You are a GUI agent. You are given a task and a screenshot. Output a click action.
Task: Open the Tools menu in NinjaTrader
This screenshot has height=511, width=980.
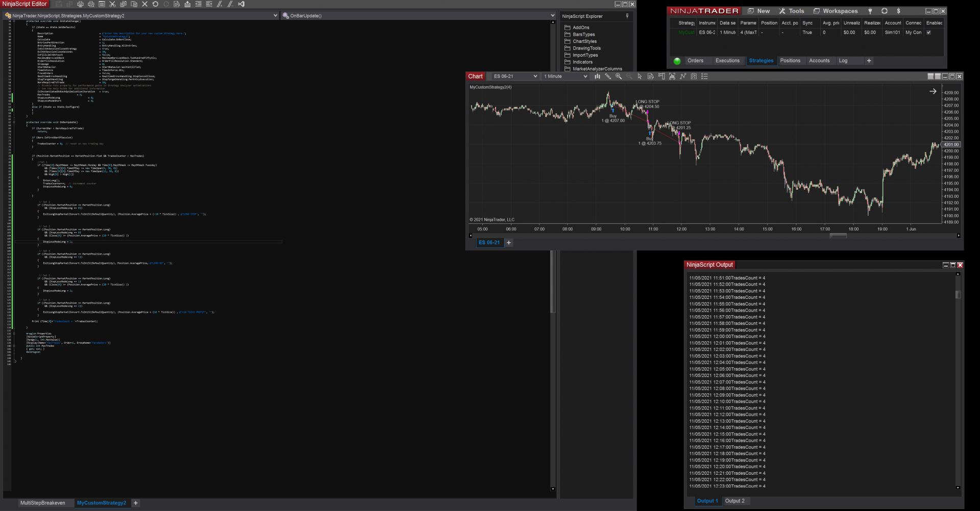[x=792, y=11]
